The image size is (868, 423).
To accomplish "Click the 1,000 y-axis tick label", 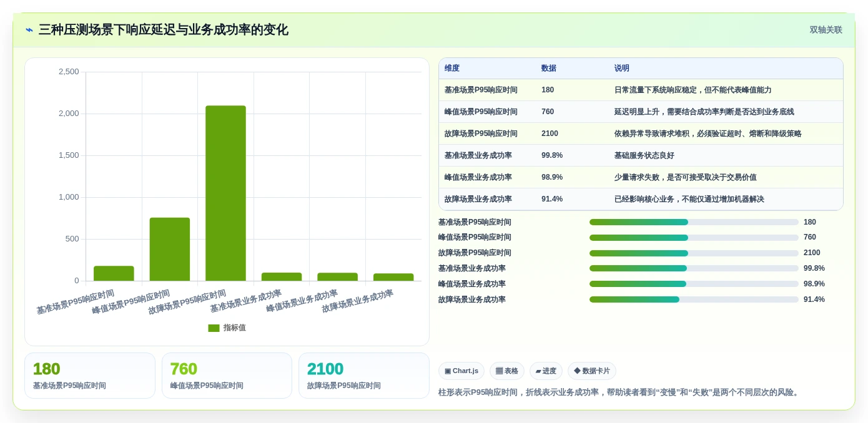I will [69, 197].
